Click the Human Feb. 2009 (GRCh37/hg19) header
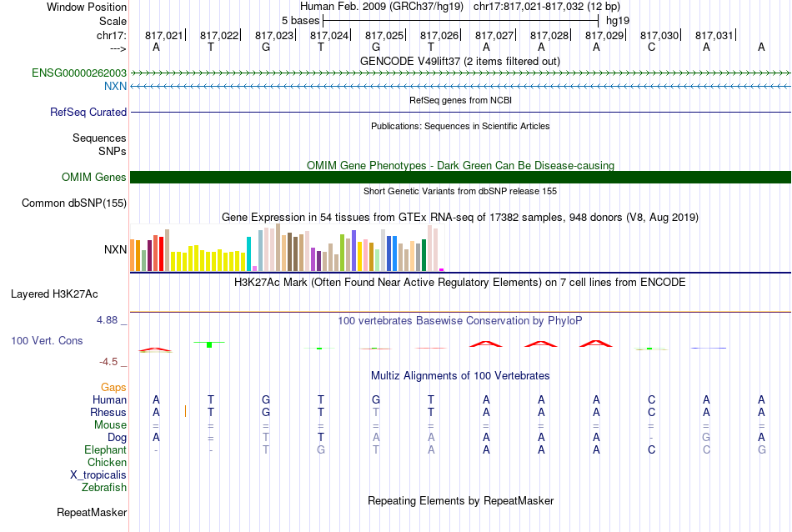The image size is (792, 532). click(x=381, y=7)
